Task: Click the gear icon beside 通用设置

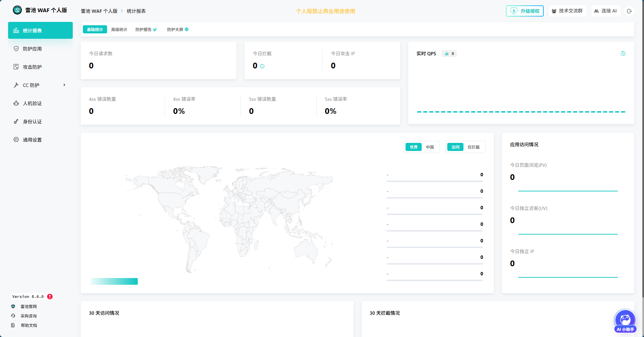Action: point(16,140)
